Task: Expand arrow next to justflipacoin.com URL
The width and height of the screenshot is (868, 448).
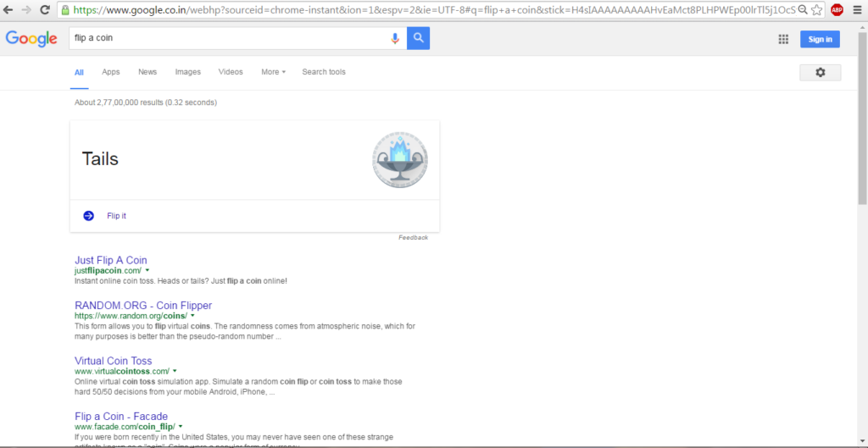Action: (x=147, y=270)
